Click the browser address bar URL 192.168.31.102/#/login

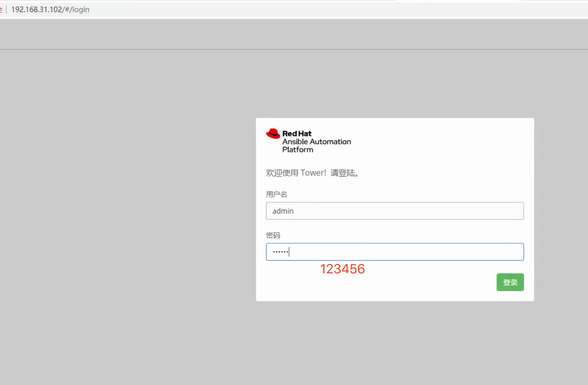[50, 9]
